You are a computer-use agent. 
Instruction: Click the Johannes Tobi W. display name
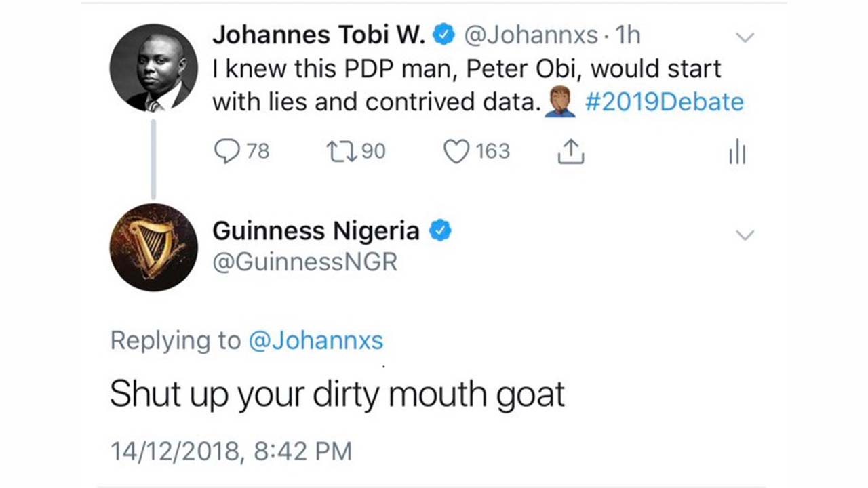[x=319, y=35]
